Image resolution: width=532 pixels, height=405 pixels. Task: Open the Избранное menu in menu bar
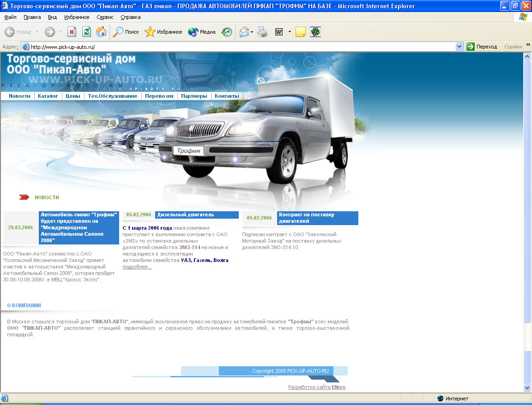point(77,17)
